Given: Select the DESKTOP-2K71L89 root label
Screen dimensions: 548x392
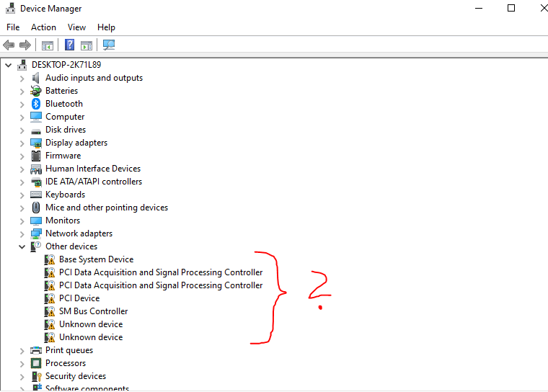Looking at the screenshot, I should click(66, 65).
